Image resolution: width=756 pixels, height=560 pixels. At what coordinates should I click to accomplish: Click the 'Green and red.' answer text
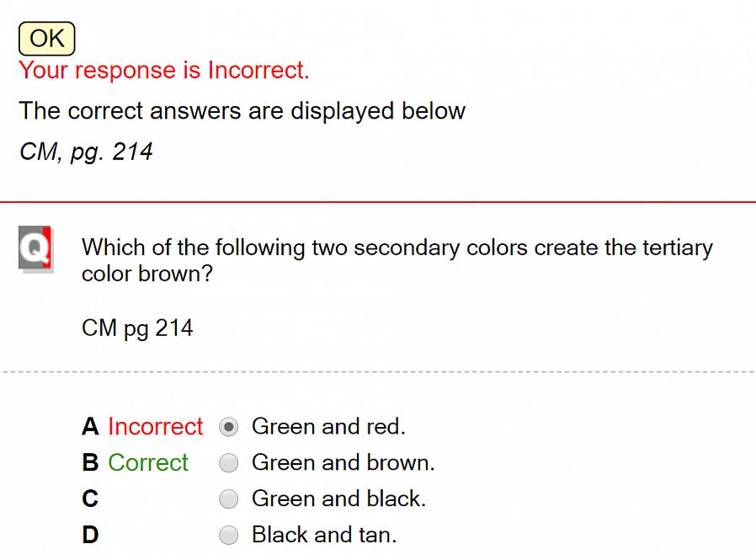pos(329,427)
